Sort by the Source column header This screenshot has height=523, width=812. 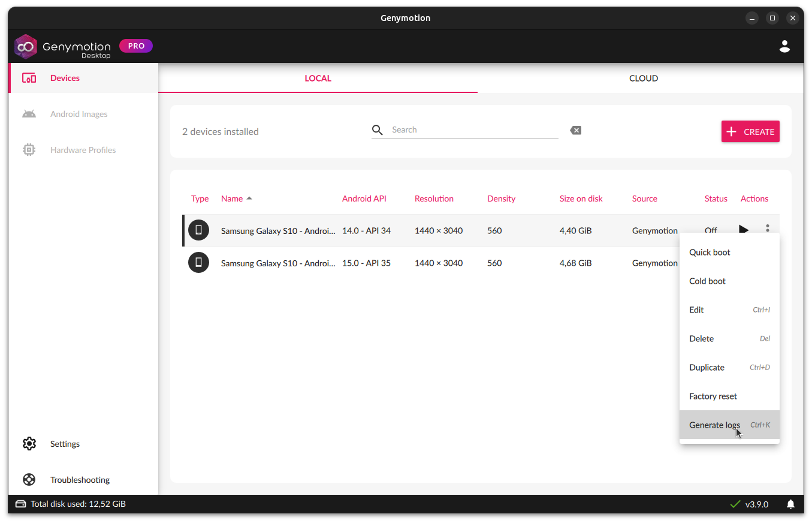click(645, 199)
